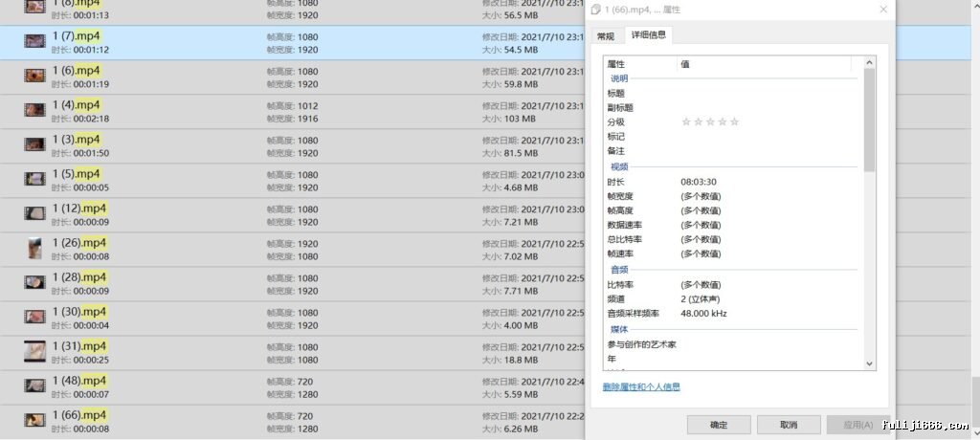This screenshot has height=440, width=980.
Task: Click the properties list scroll up arrow
Action: pyautogui.click(x=869, y=62)
